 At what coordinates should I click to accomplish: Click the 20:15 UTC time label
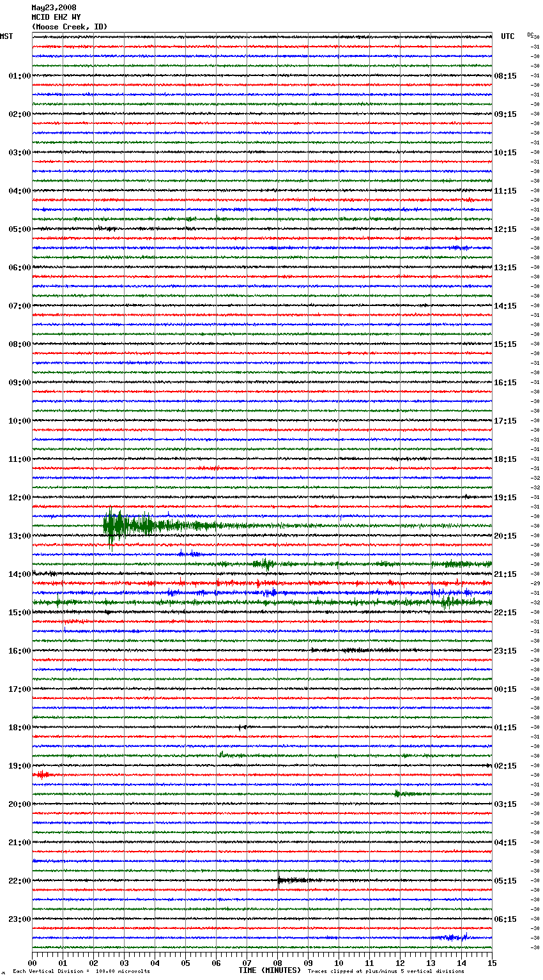pyautogui.click(x=505, y=536)
